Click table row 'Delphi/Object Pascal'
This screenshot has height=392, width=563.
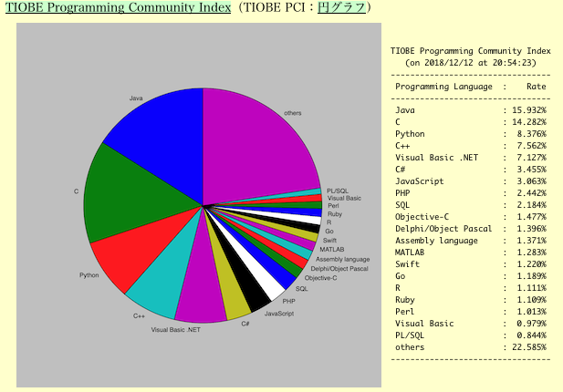470,229
